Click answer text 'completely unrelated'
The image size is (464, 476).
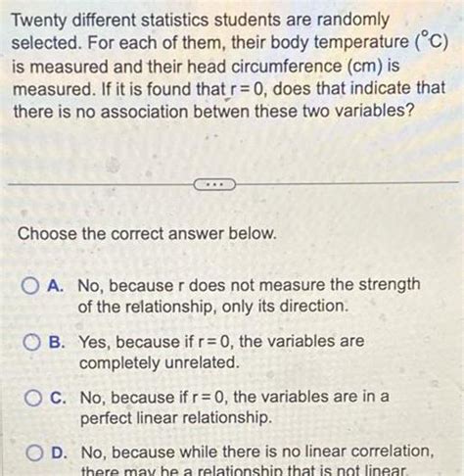click(x=160, y=362)
